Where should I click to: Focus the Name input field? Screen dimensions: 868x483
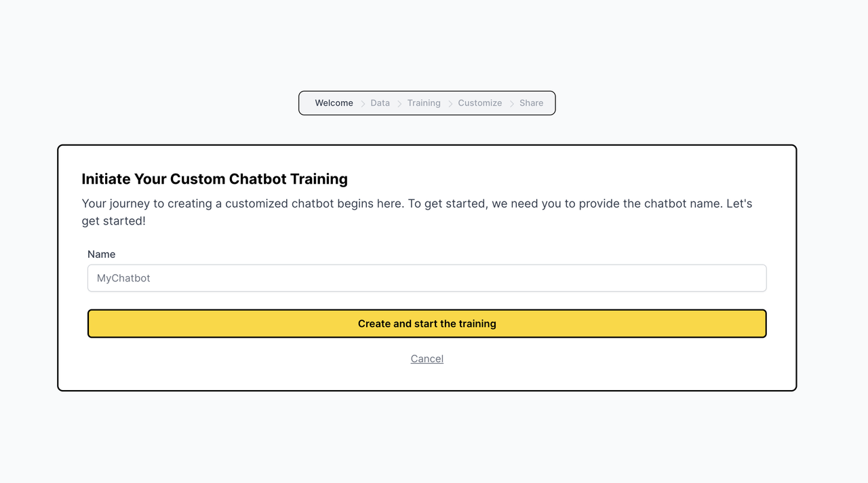(427, 278)
